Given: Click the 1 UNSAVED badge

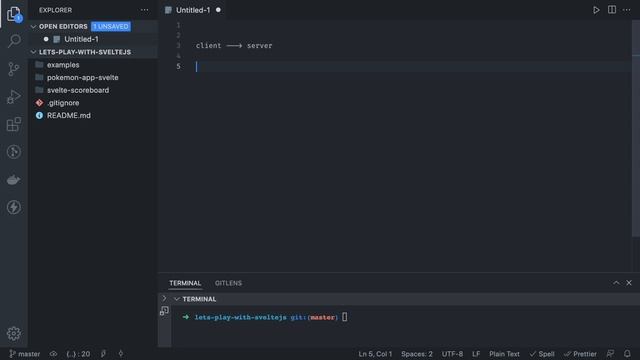Looking at the screenshot, I should click(x=111, y=27).
